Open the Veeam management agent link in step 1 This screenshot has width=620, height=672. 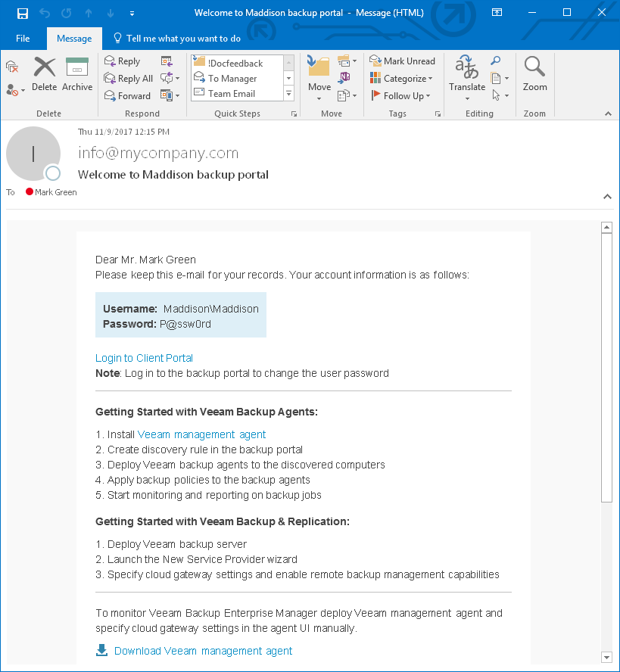click(x=201, y=434)
